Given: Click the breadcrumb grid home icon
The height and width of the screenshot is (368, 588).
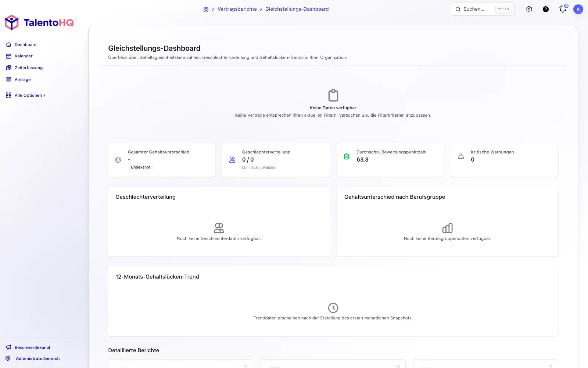Looking at the screenshot, I should pos(206,9).
